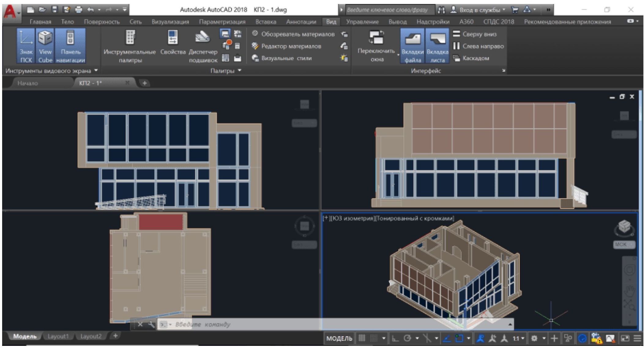Open the Properties (Свойства) palette
This screenshot has width=644, height=348.
pos(173,38)
